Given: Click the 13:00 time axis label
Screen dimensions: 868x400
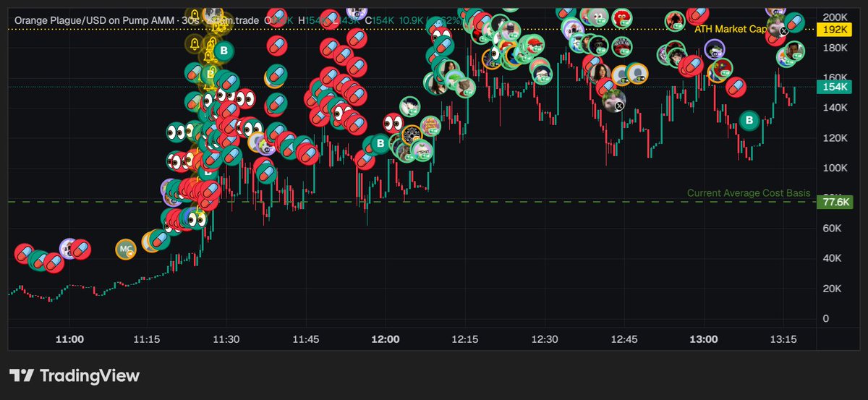Looking at the screenshot, I should coord(704,339).
